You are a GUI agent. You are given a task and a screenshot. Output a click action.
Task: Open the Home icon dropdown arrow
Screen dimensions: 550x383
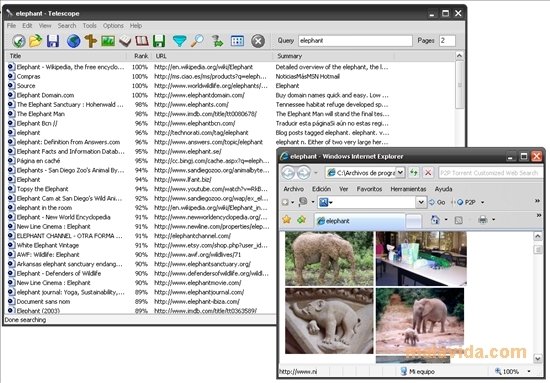point(446,220)
